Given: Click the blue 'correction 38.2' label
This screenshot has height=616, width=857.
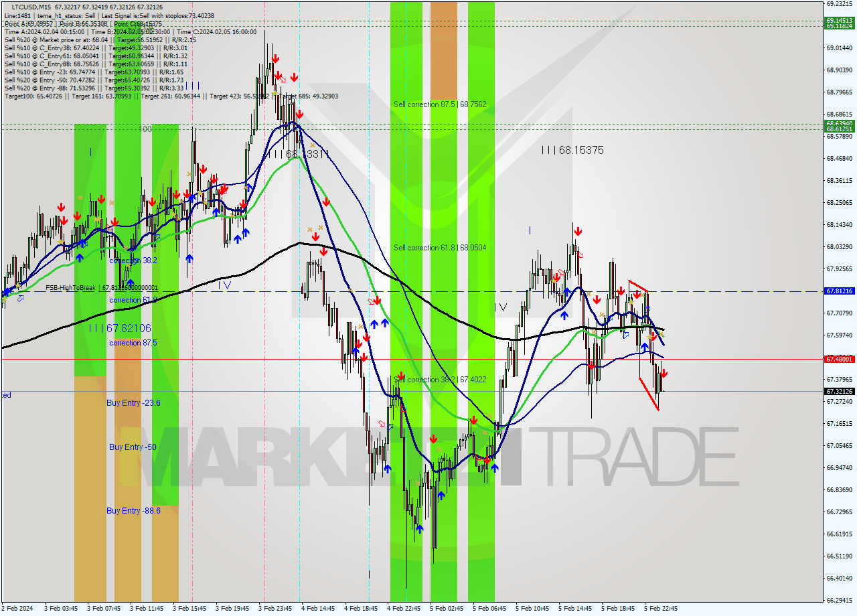Looking at the screenshot, I should click(133, 260).
